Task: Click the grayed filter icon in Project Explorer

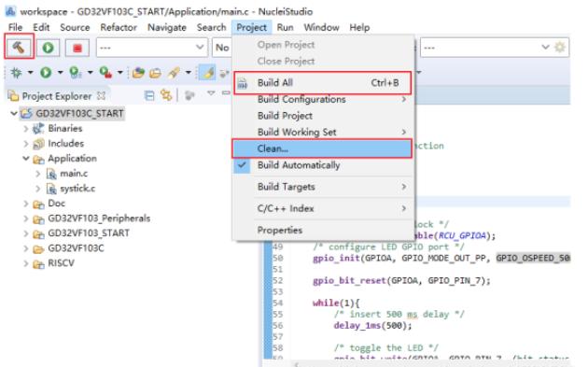Action: (189, 96)
